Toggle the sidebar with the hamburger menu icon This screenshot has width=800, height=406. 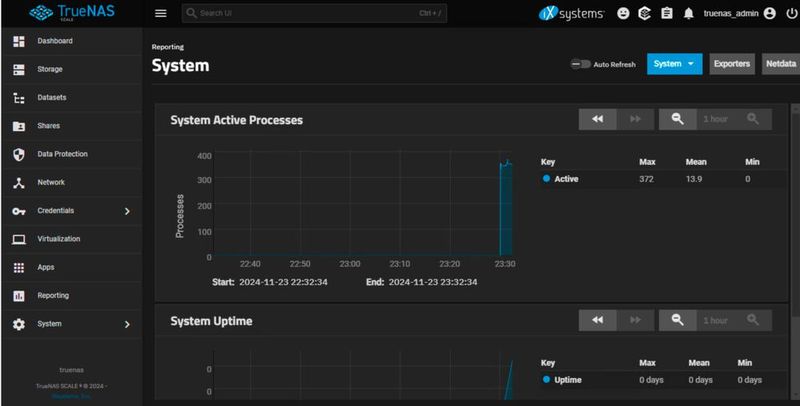[161, 14]
